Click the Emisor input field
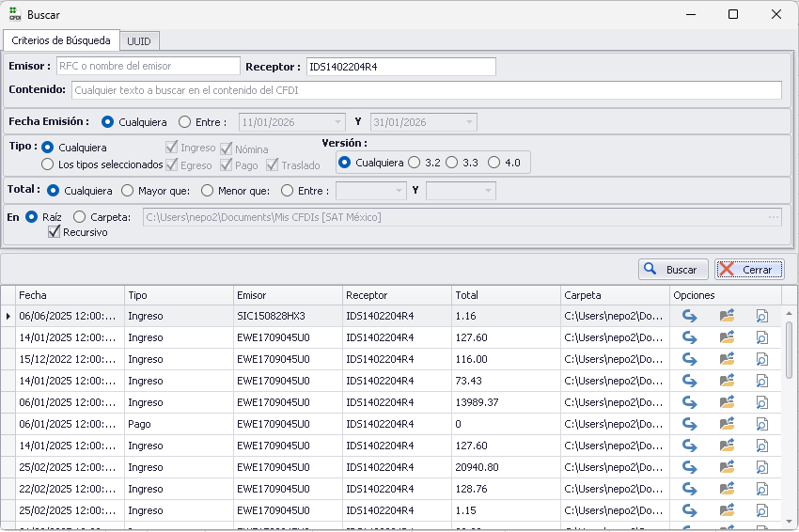This screenshot has height=532, width=799. pyautogui.click(x=148, y=66)
